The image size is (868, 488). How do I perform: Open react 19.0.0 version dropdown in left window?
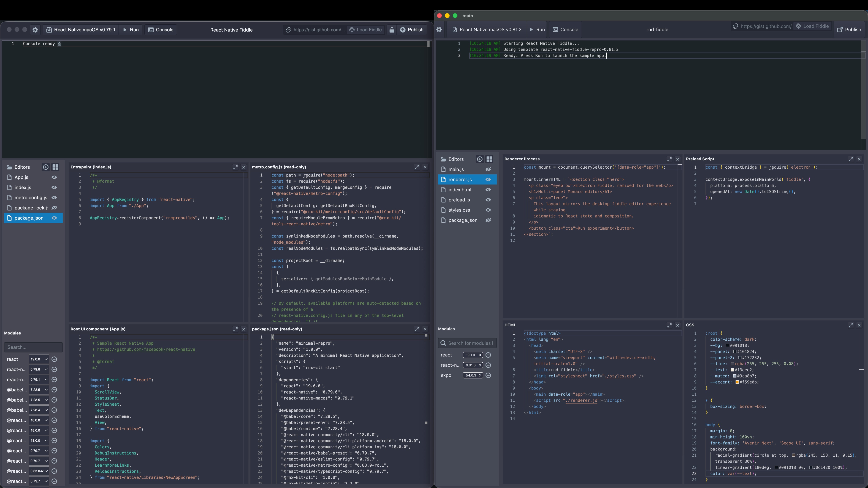click(39, 359)
